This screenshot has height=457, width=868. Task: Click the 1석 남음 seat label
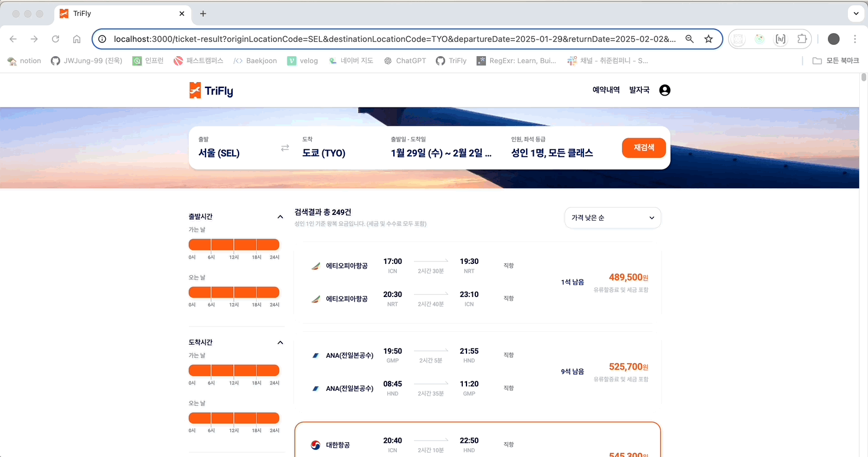572,282
